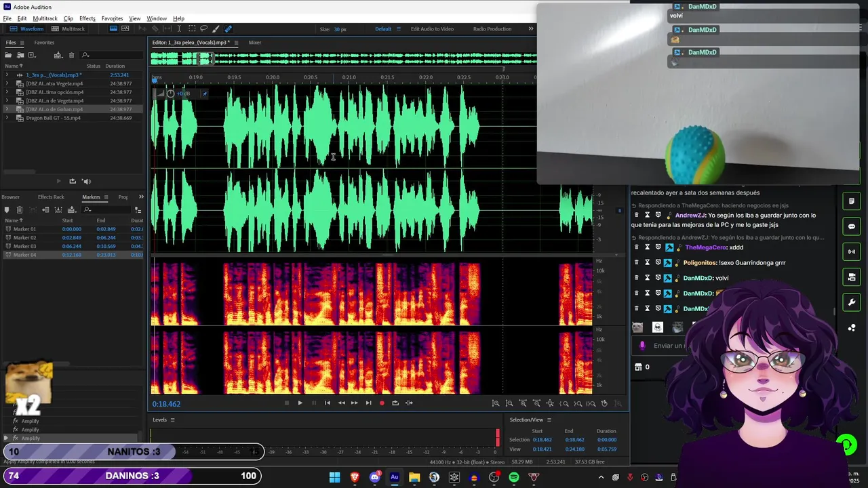Viewport: 868px width, 488px height.
Task: Toggle Auto-Play speaker in Files preview
Action: pos(86,181)
